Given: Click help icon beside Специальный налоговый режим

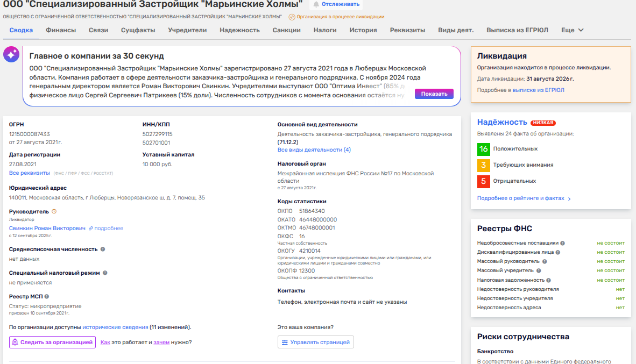Looking at the screenshot, I should (x=105, y=273).
